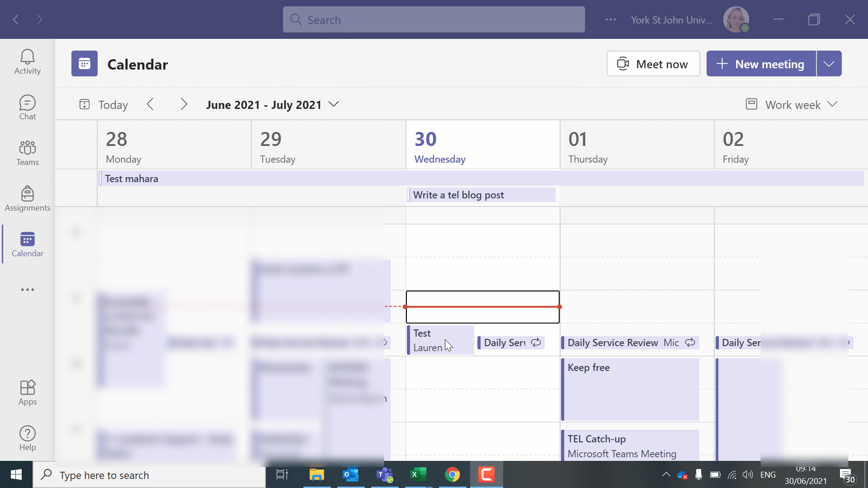Open the Write a tel blog post event
This screenshot has width=868, height=488.
(481, 195)
